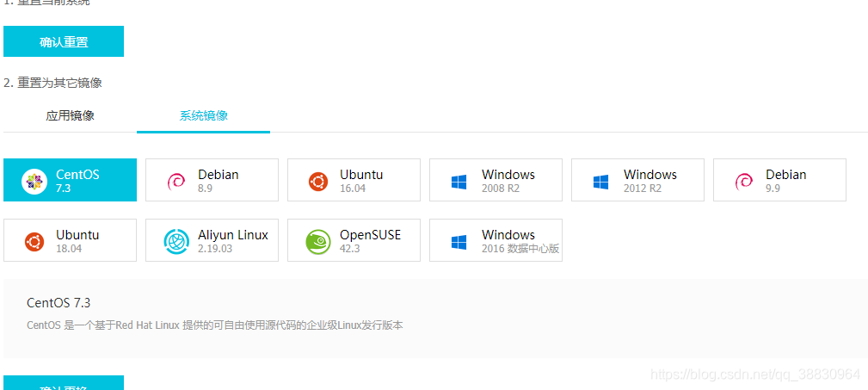Click the CentOS description sentence about Red Hat Linux

(215, 325)
